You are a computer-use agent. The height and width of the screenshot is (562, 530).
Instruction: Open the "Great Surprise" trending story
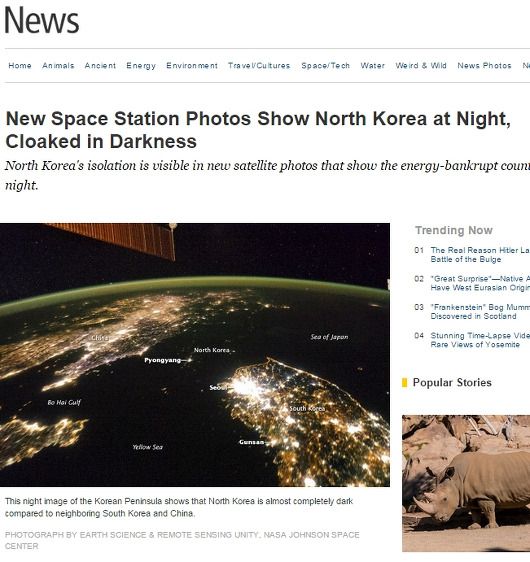coord(480,283)
